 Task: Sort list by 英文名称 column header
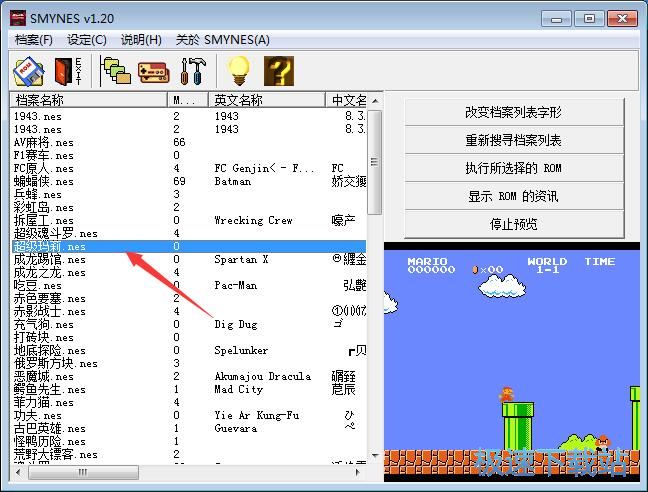coord(267,100)
